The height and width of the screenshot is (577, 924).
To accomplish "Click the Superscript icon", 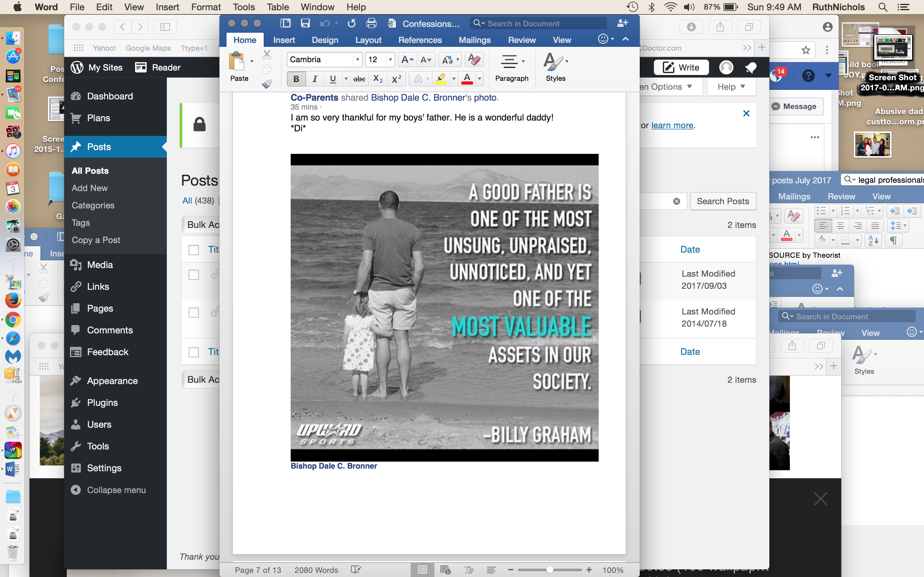I will click(x=396, y=79).
